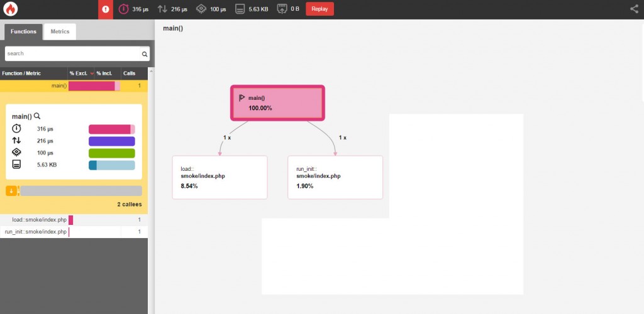Click the function list scrollbar up arrow

pos(151,71)
